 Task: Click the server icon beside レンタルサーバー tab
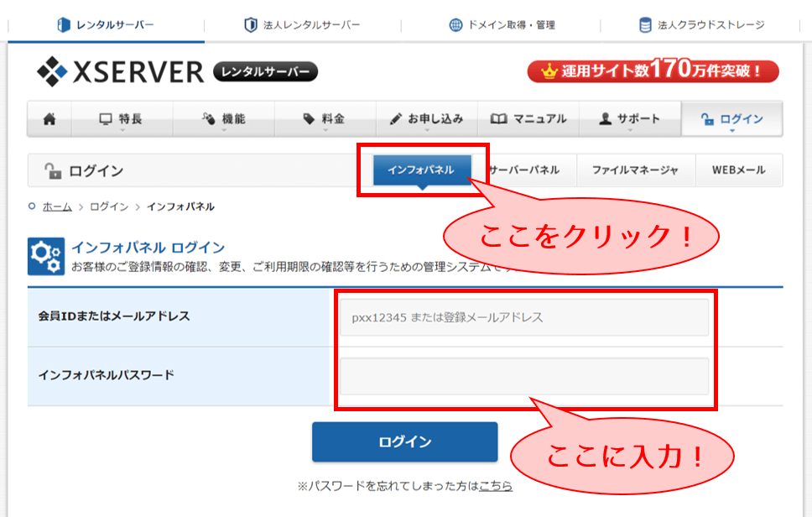63,24
